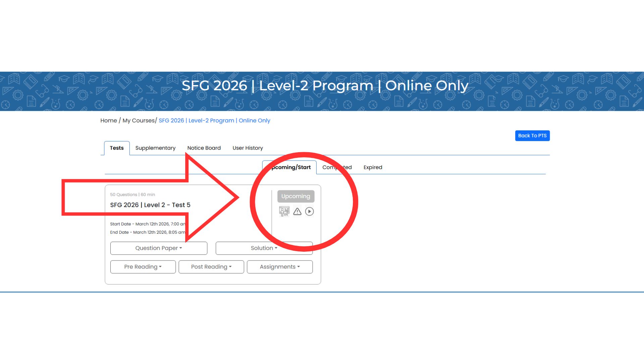Viewport: 644px width, 362px height.
Task: Open My Courses breadcrumb link
Action: [138, 121]
